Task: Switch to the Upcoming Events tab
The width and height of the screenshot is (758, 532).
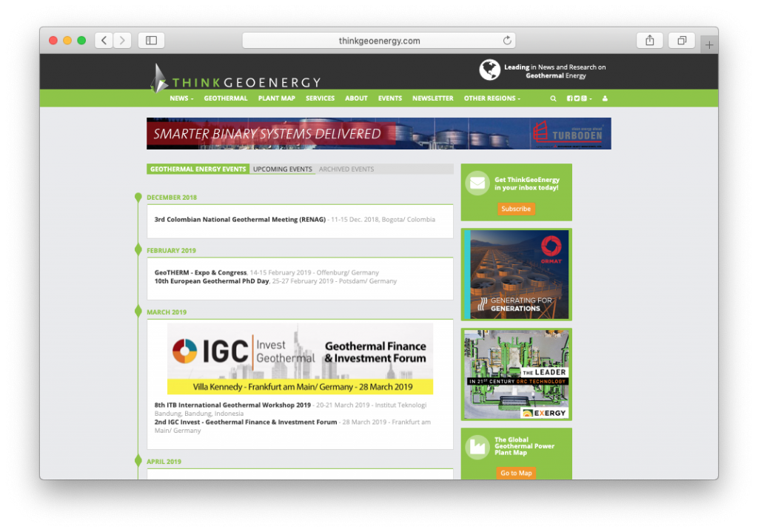Action: [282, 169]
